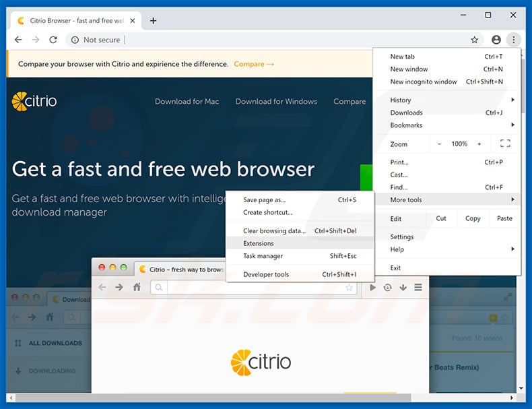The height and width of the screenshot is (409, 532).
Task: Open Settings from the Chrome menu
Action: point(446,237)
